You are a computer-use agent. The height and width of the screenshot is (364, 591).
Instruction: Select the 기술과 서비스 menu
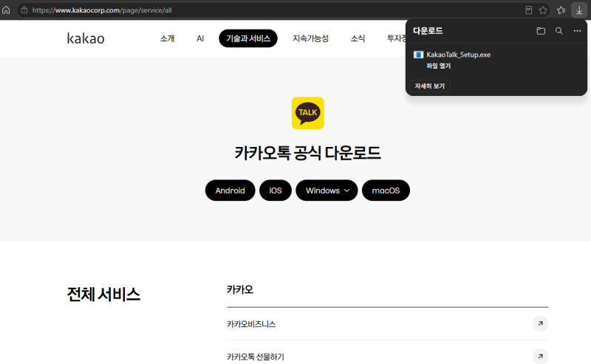tap(248, 38)
